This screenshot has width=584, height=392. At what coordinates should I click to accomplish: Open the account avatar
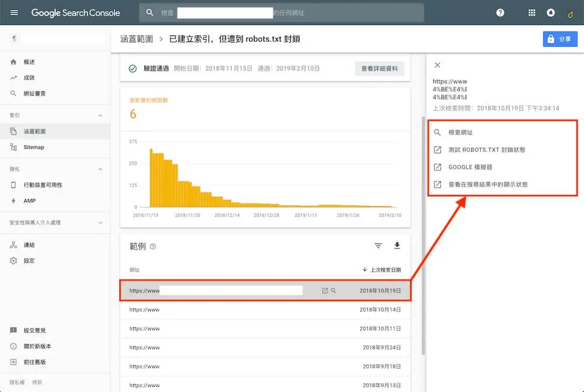pos(570,14)
